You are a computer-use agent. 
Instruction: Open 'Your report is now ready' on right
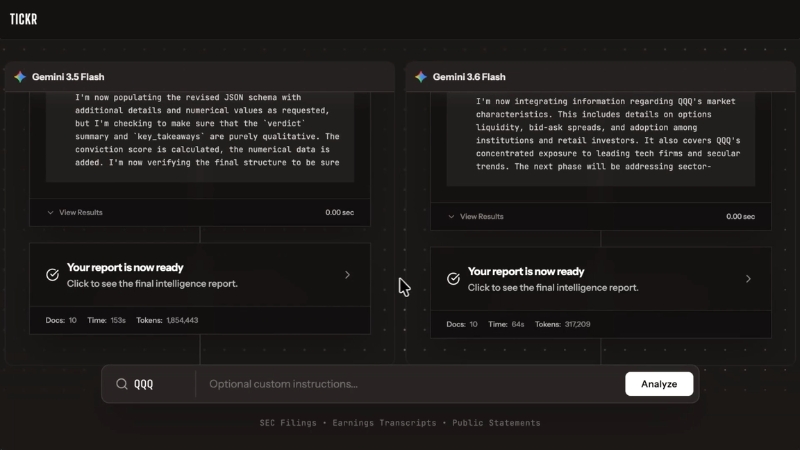(601, 279)
